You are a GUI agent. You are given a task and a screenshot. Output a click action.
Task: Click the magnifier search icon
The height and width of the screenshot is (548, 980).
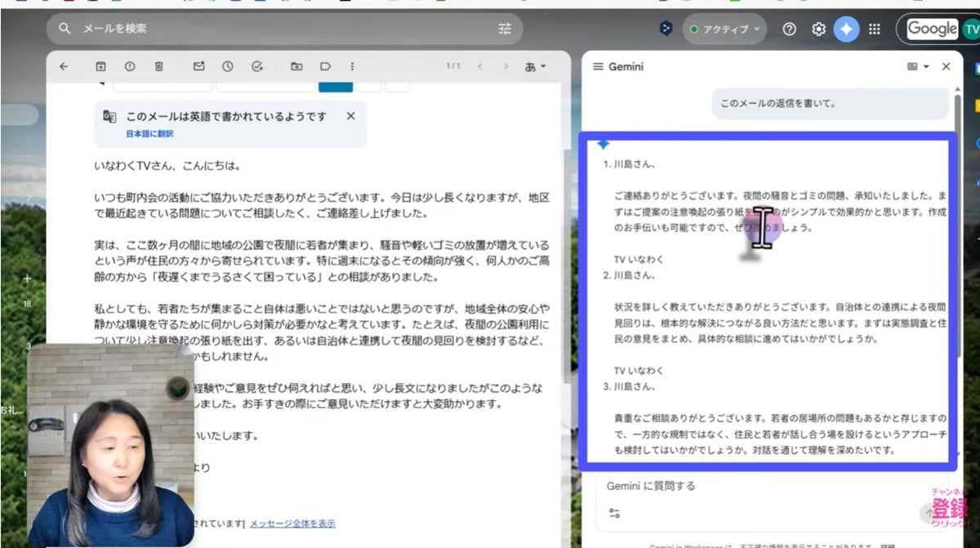point(65,29)
